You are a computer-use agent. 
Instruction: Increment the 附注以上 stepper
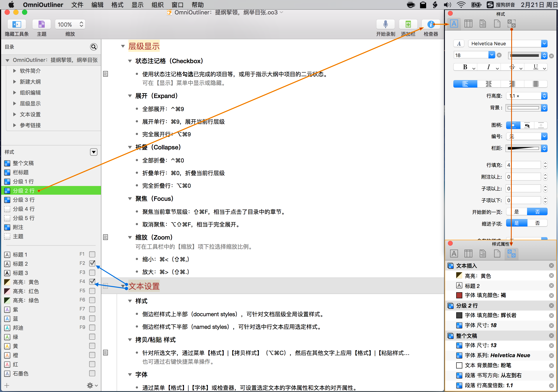click(545, 175)
